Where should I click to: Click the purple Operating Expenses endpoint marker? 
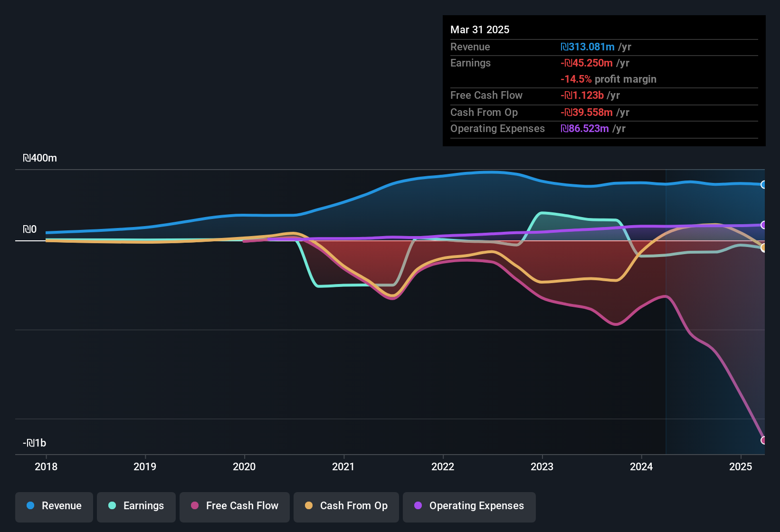coord(763,225)
